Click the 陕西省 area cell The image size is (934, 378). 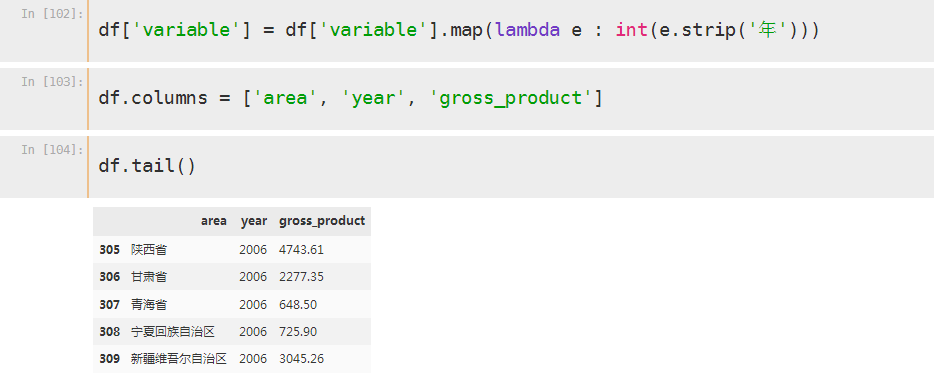[x=149, y=250]
